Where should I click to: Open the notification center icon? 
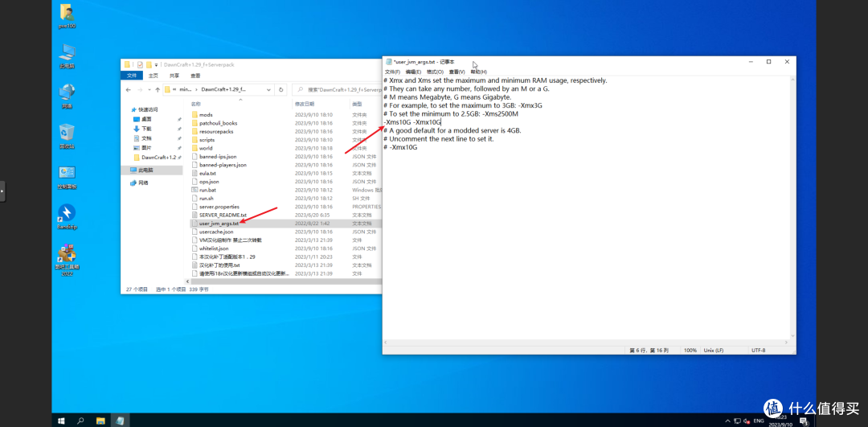coord(803,421)
